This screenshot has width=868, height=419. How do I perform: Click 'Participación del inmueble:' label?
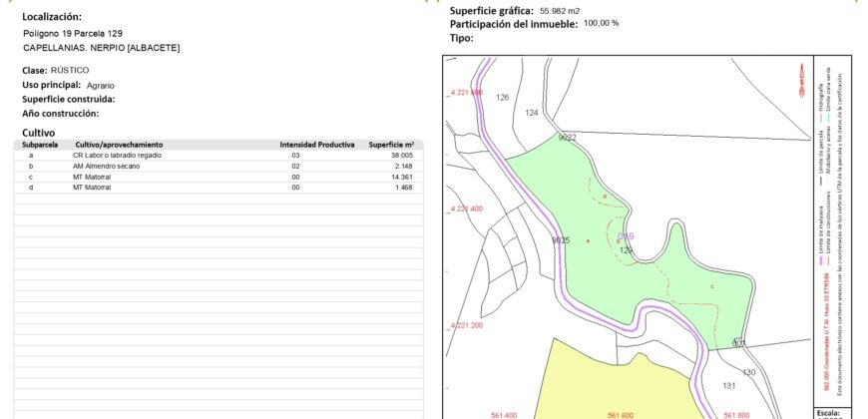click(514, 24)
